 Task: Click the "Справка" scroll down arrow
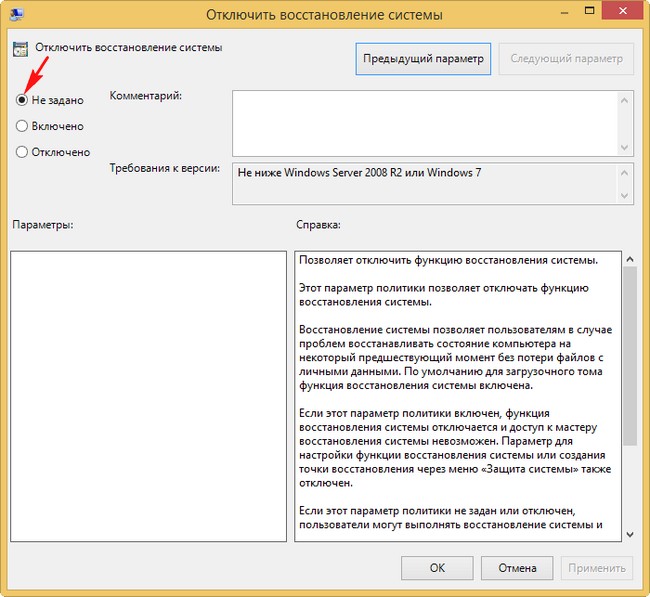[628, 534]
